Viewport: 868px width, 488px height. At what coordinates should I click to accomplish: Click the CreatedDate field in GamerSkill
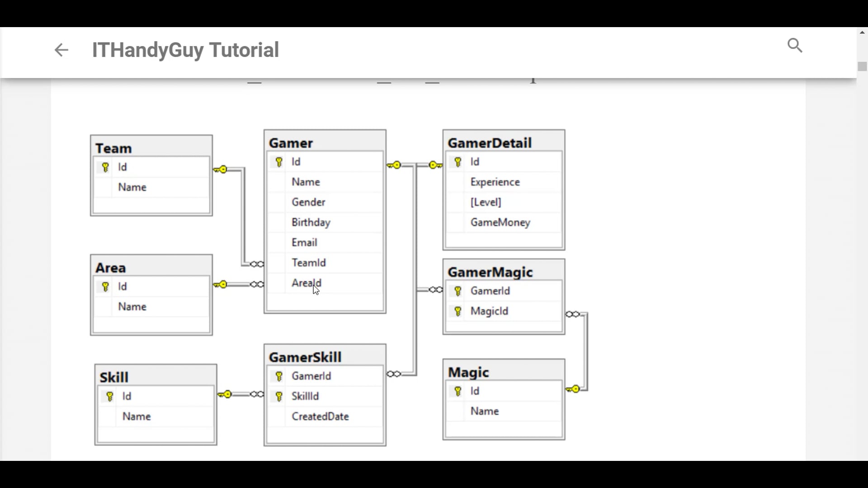pyautogui.click(x=320, y=416)
